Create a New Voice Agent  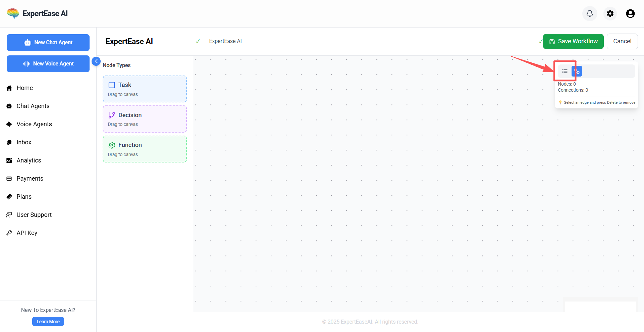tap(48, 64)
